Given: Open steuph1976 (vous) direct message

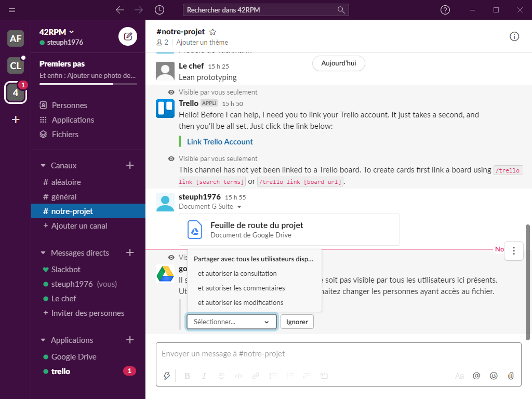Looking at the screenshot, I should 88,284.
